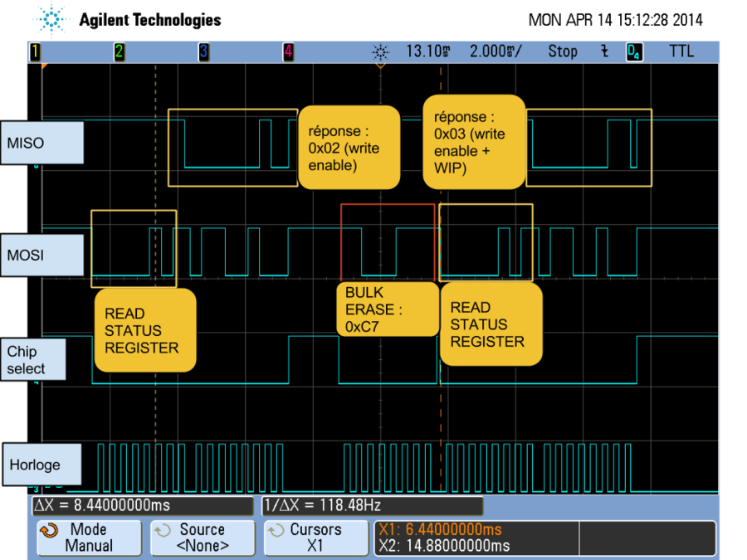Select channel 4 pink indicator
Image resolution: width=747 pixels, height=560 pixels.
pyautogui.click(x=288, y=52)
